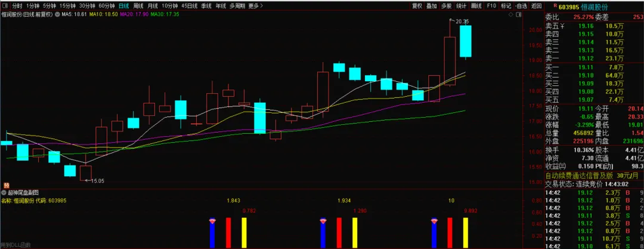The width and height of the screenshot is (644, 249).
Task: Click the 换手 value 10.36%
Action: coord(584,150)
